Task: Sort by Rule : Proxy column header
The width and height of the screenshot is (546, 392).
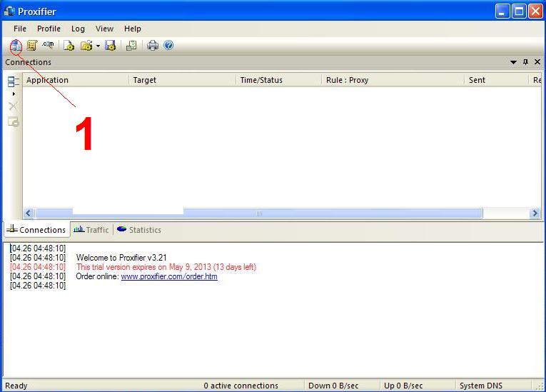Action: (393, 80)
